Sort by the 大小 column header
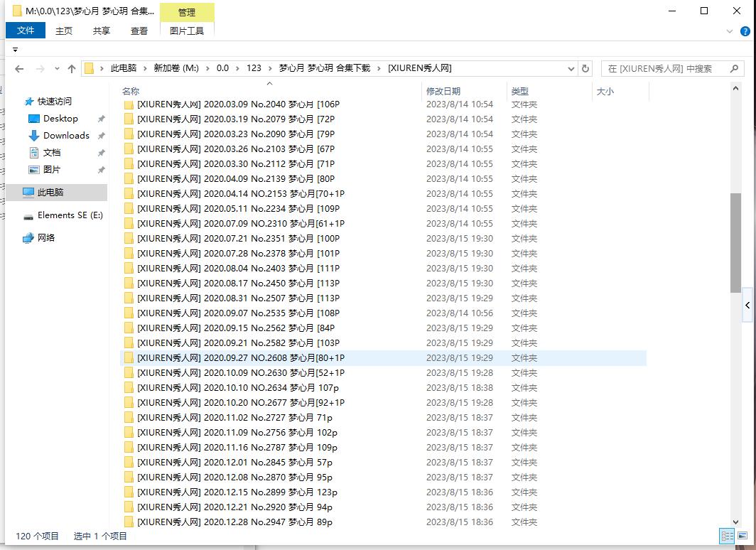The width and height of the screenshot is (756, 550). pyautogui.click(x=605, y=91)
